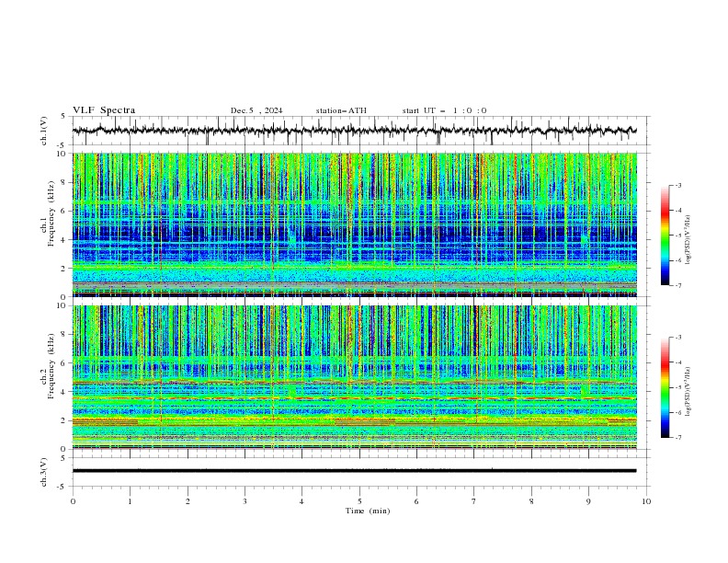The image size is (728, 563).
Task: Click the -5 tick on ch.3(V) axis
Action: (63, 487)
